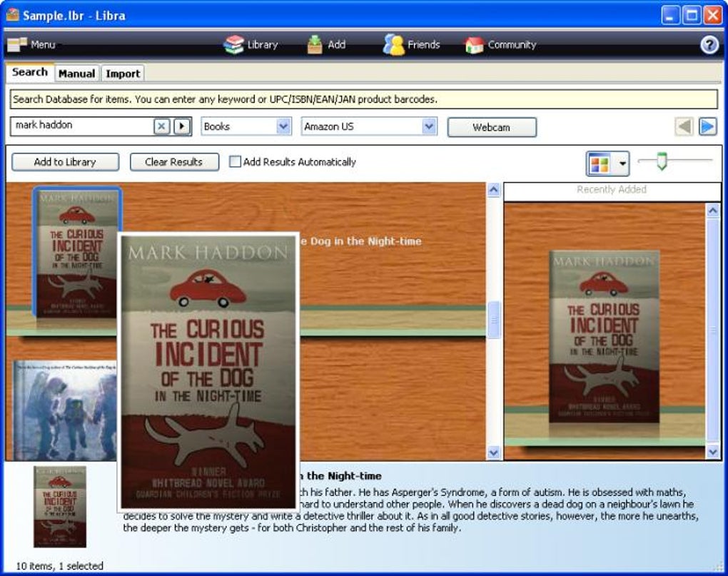The height and width of the screenshot is (576, 728).
Task: Switch to the Search tab
Action: [30, 72]
